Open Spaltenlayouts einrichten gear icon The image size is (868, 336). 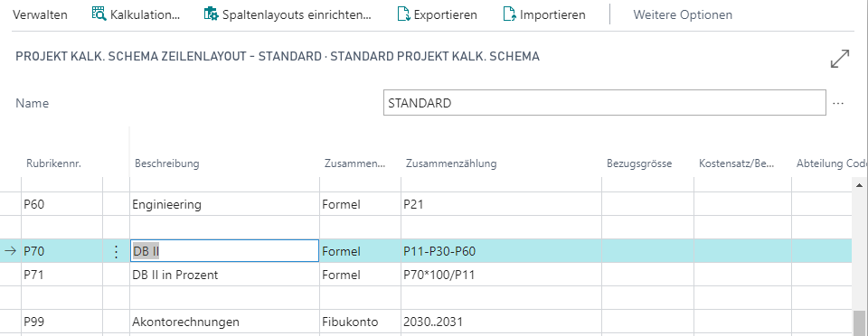(x=212, y=14)
